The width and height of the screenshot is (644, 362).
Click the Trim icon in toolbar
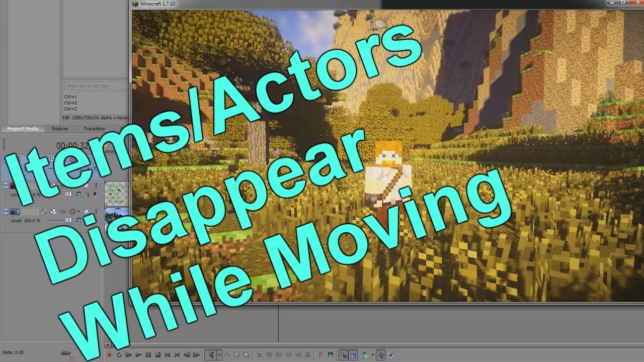pos(269,355)
